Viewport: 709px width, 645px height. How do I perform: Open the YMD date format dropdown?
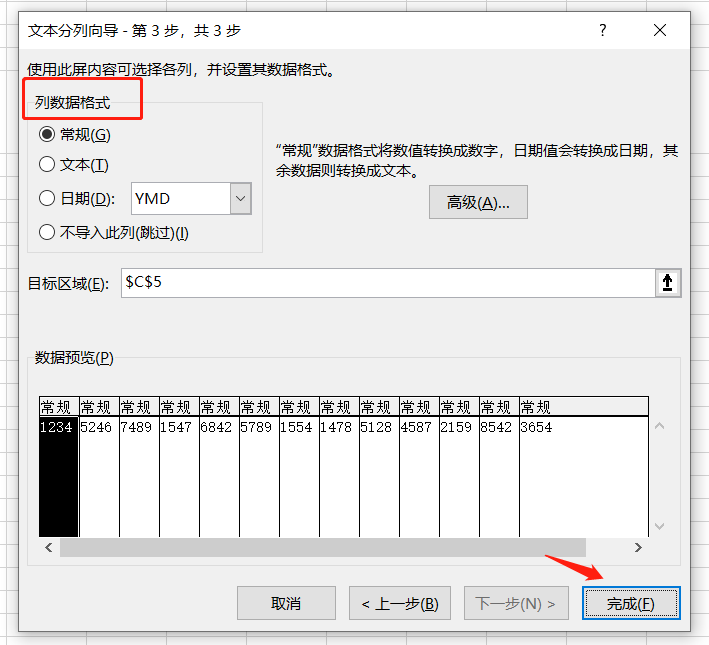click(x=241, y=198)
